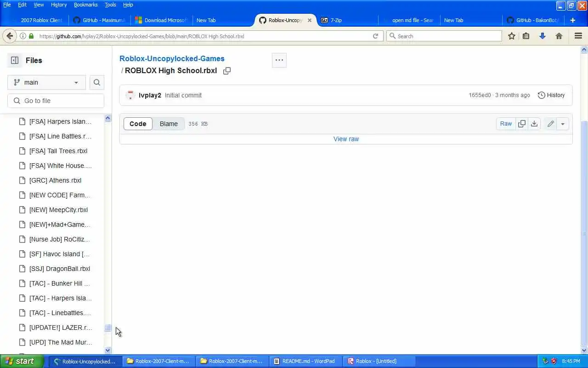Open [NEW] MeepCity.rbxl file

point(58,210)
